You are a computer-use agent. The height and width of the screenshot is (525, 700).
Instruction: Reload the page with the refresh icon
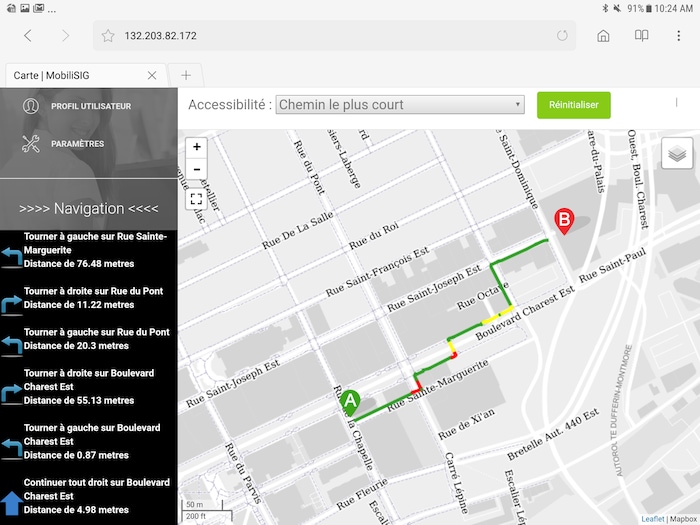coord(562,36)
